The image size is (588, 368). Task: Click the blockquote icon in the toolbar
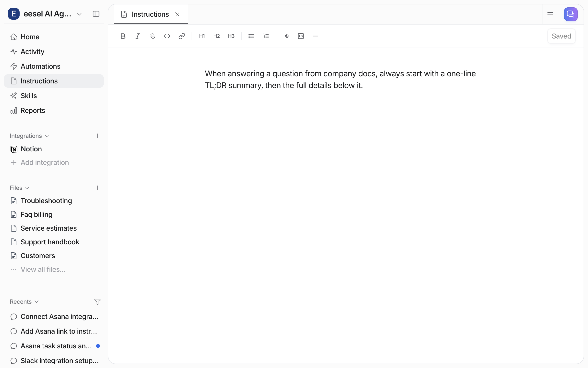[286, 36]
